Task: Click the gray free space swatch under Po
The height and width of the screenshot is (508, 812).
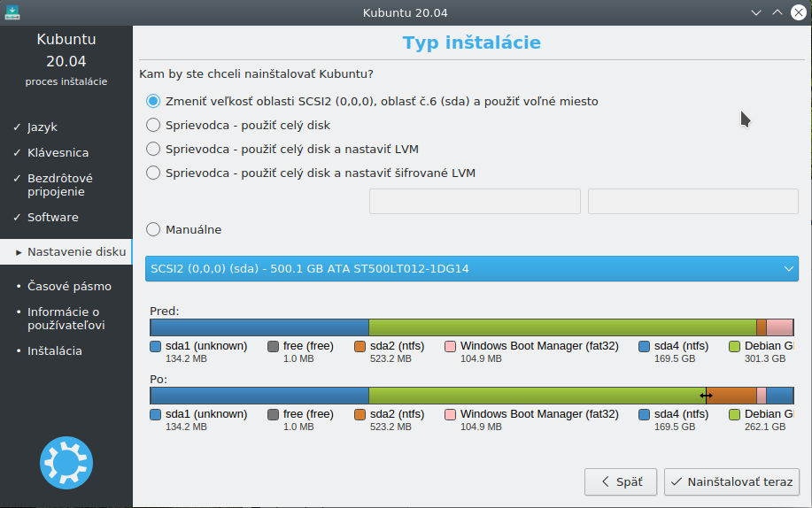Action: (273, 415)
